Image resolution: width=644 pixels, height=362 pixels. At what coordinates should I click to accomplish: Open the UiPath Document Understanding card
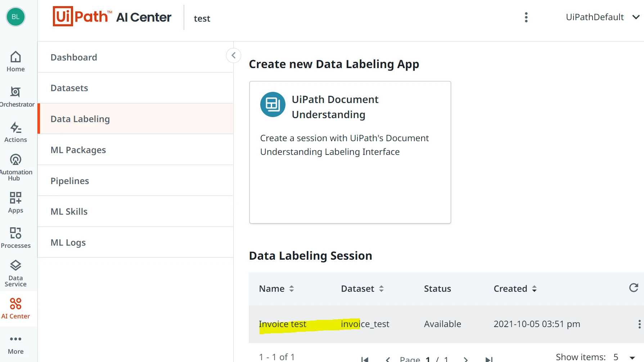tap(350, 152)
